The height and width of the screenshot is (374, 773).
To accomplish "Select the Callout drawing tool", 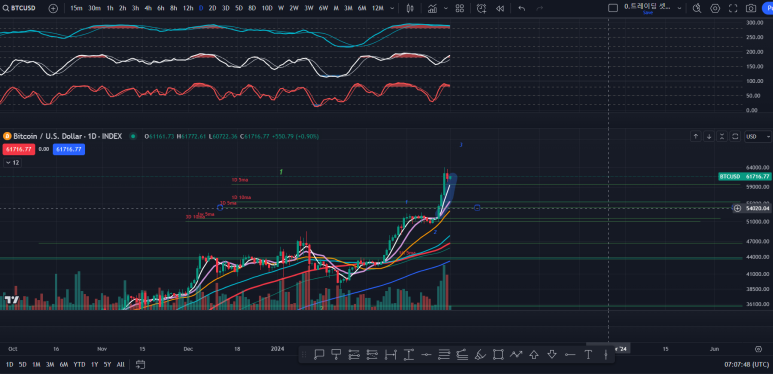I will click(x=318, y=354).
